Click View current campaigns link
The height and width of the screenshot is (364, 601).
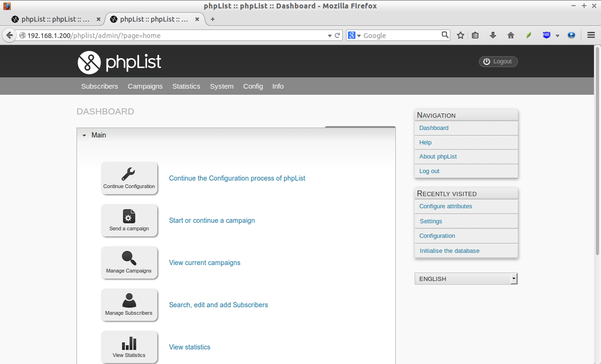click(x=205, y=263)
